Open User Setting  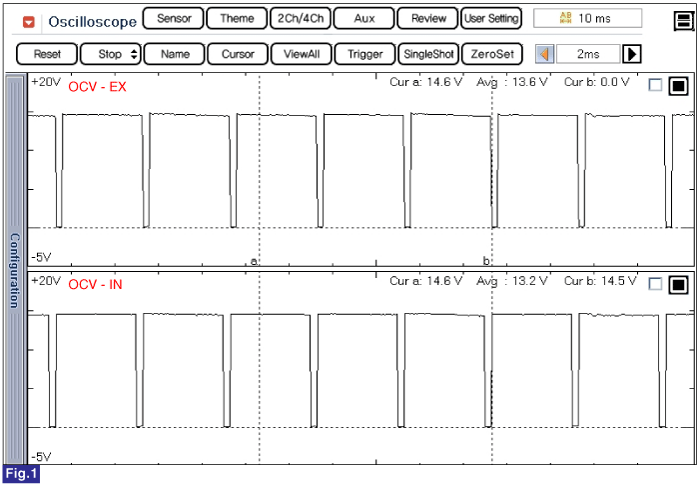(x=491, y=19)
